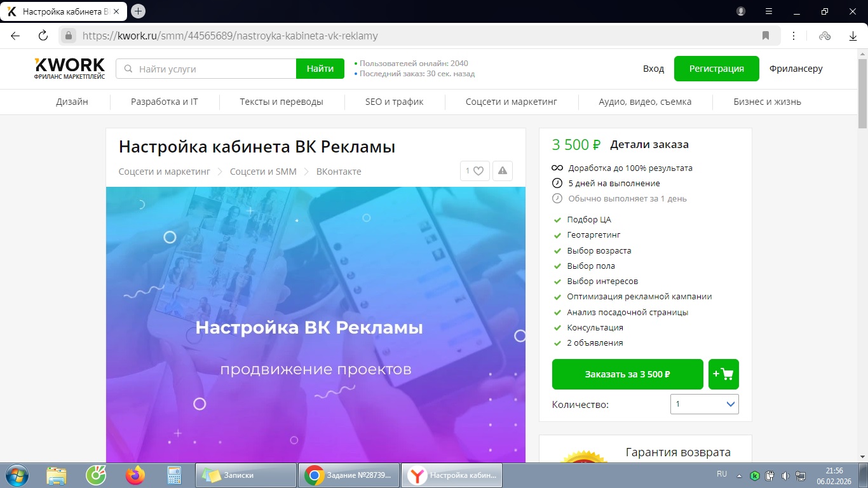Open File Explorer from the taskbar

point(57,475)
